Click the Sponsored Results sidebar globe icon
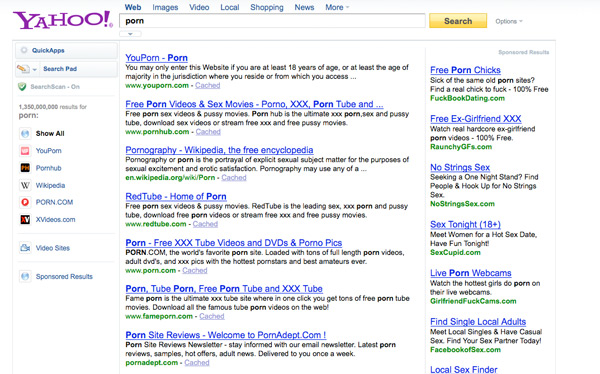The image size is (600, 374). click(25, 276)
